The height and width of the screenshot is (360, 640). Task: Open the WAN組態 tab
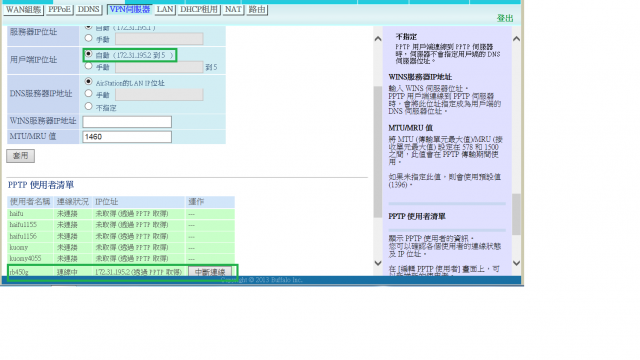[x=23, y=10]
